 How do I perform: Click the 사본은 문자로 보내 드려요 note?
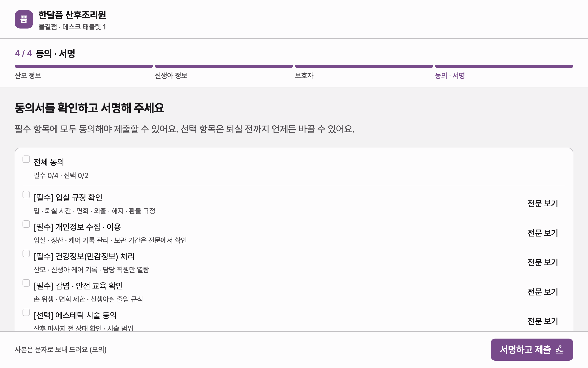(61, 350)
